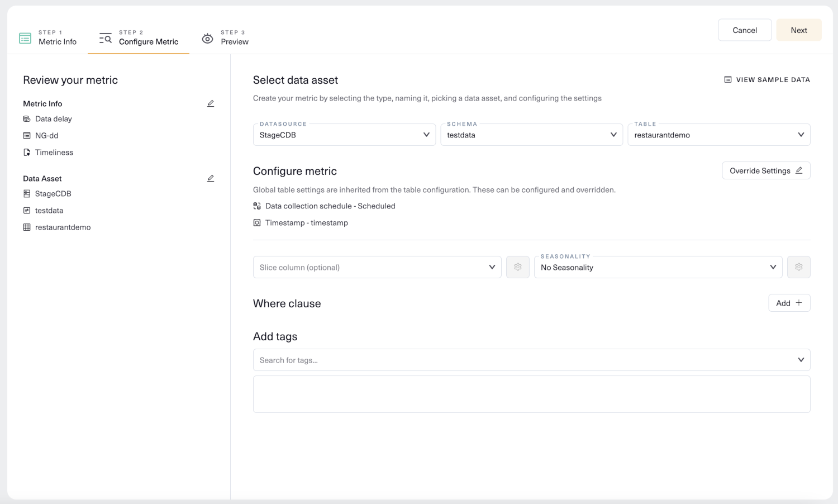Open the Datasource dropdown showing StageCDB
Screen dimensions: 838x504
(344, 135)
